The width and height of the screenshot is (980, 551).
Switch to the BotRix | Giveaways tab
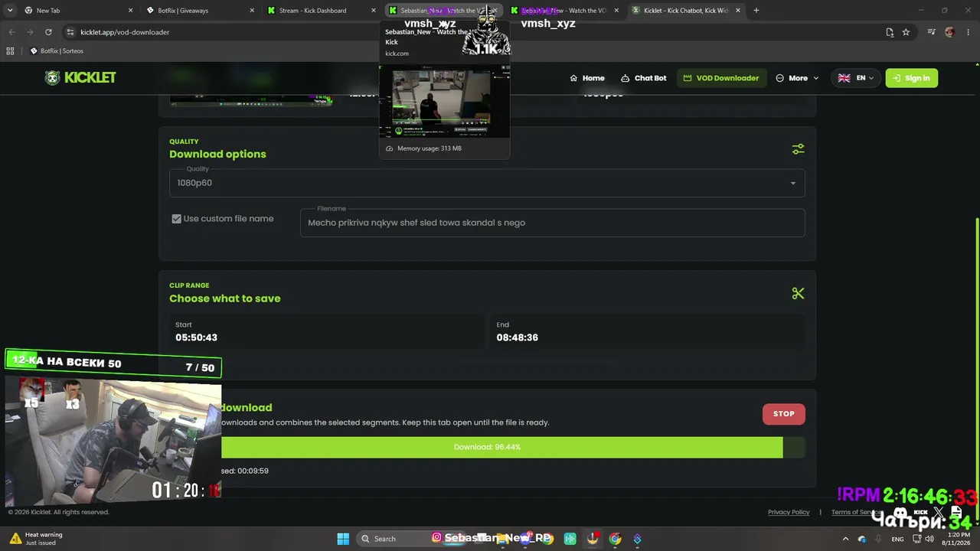point(201,11)
